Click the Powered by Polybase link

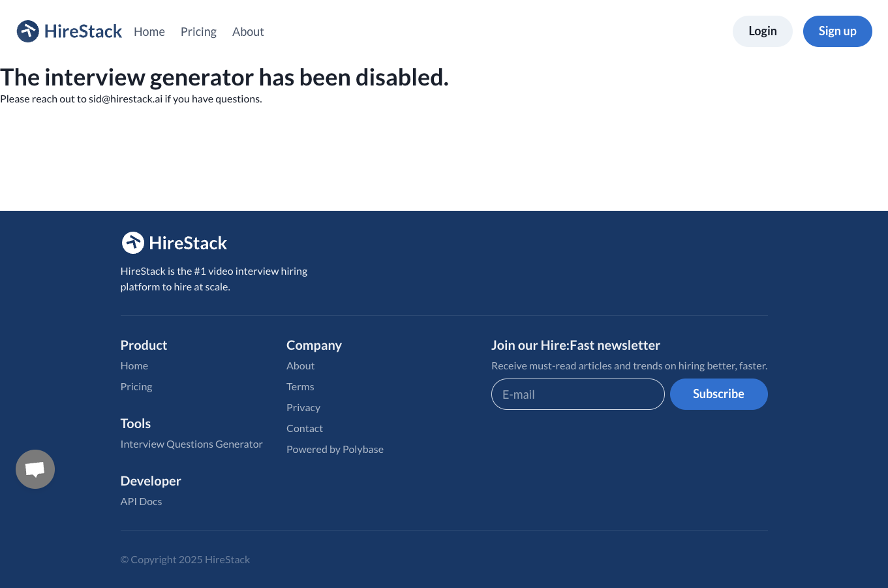click(x=335, y=448)
